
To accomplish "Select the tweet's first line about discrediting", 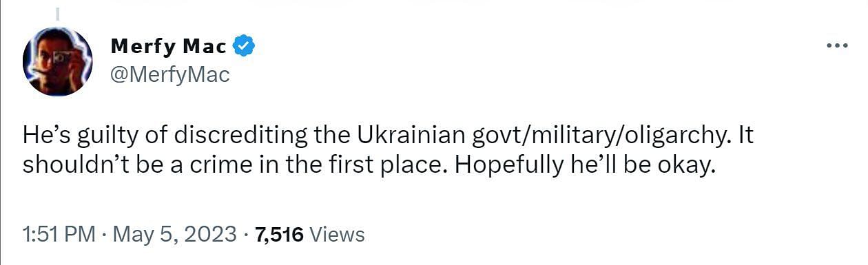I will click(x=389, y=136).
